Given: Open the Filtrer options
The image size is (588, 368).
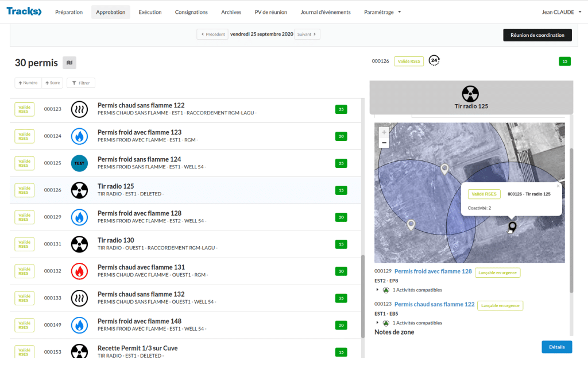Looking at the screenshot, I should [x=81, y=83].
